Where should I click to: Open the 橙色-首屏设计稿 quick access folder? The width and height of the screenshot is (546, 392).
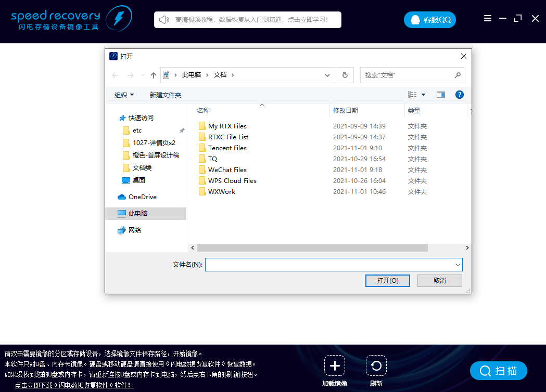(x=156, y=155)
